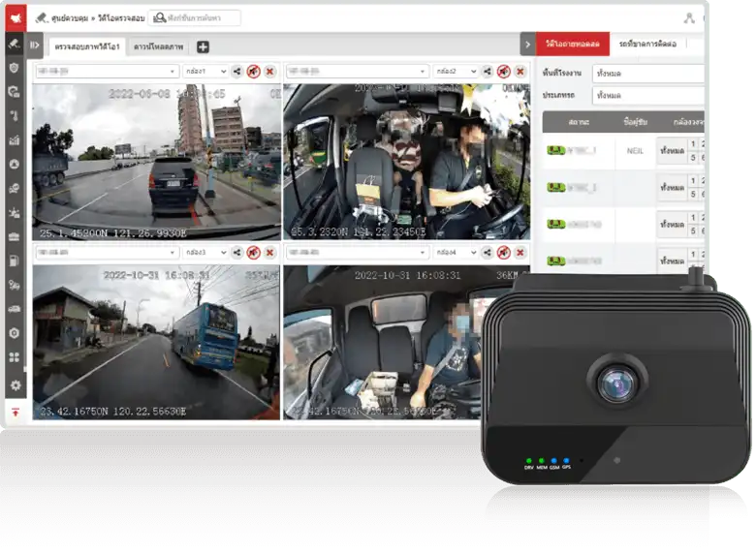Click the green vehicle icon in NEIL row
Viewport: 756px width, 553px height.
[x=556, y=150]
